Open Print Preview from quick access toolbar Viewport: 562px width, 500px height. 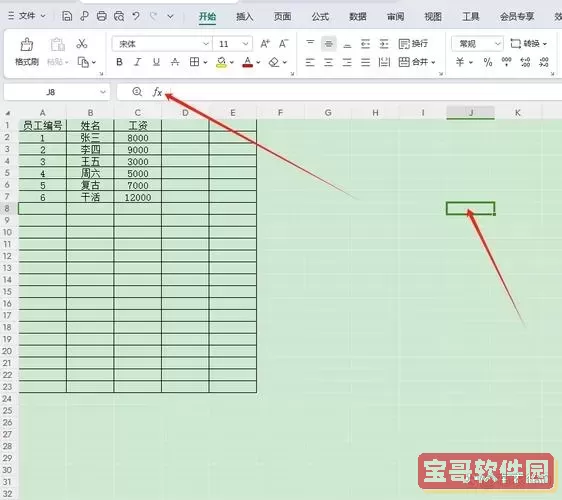(119, 16)
